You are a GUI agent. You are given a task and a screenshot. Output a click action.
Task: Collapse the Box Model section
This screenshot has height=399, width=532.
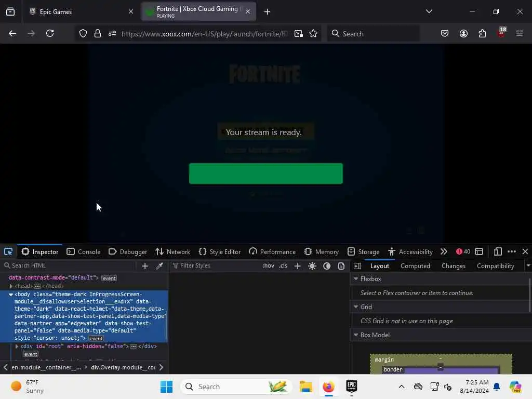356,335
